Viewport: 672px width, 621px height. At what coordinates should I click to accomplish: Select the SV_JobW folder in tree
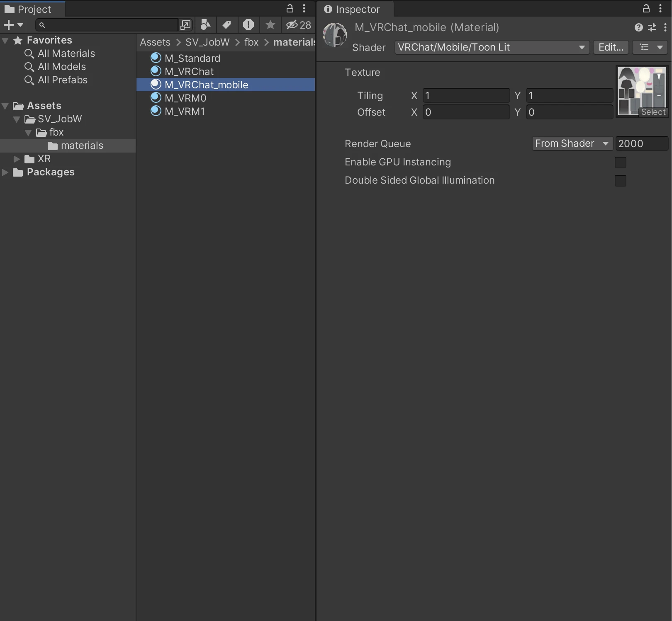(60, 119)
